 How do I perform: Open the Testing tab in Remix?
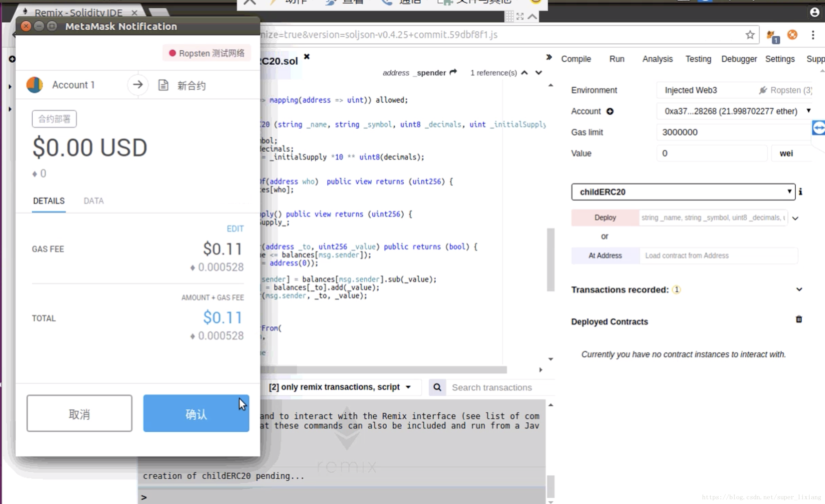click(x=698, y=59)
